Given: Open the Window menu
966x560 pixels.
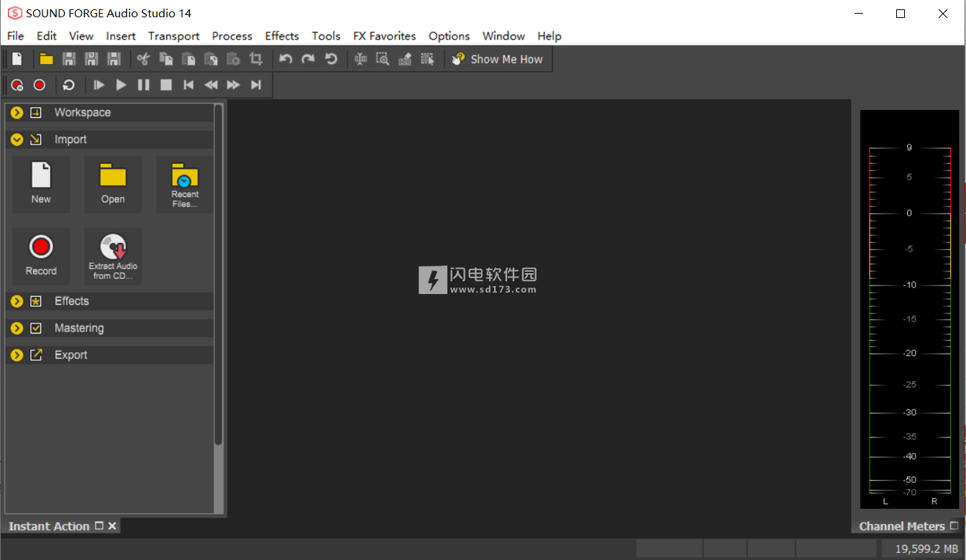Looking at the screenshot, I should coord(503,36).
